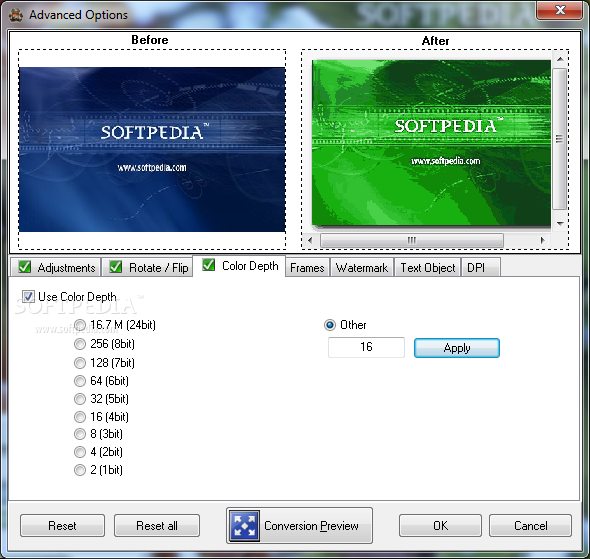
Task: Click the Conversion Preview arrows icon
Action: pos(245,526)
